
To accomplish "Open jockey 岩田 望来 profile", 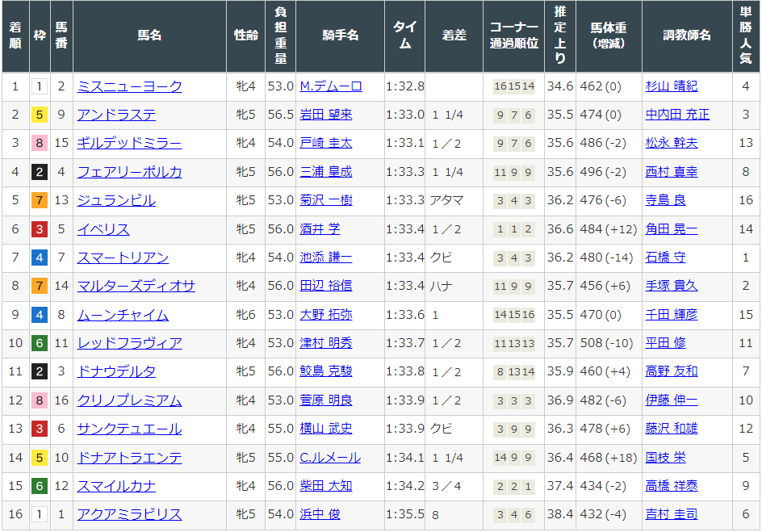I will (325, 115).
